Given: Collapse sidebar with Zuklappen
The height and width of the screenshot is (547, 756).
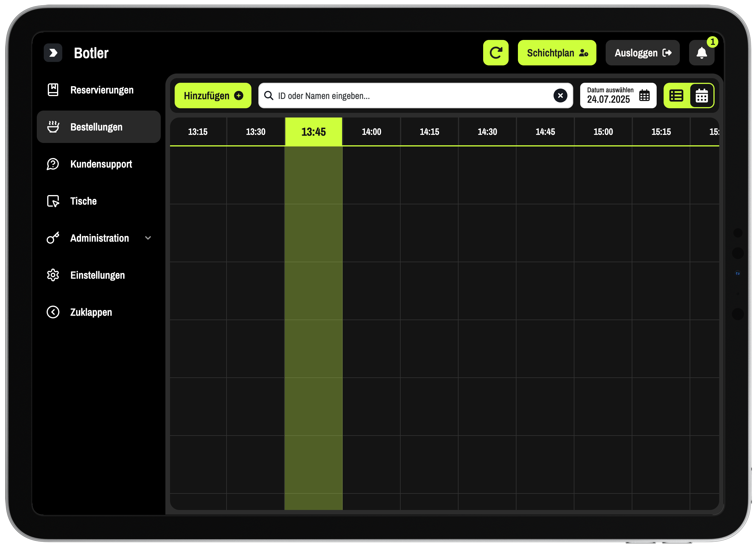Looking at the screenshot, I should tap(91, 312).
